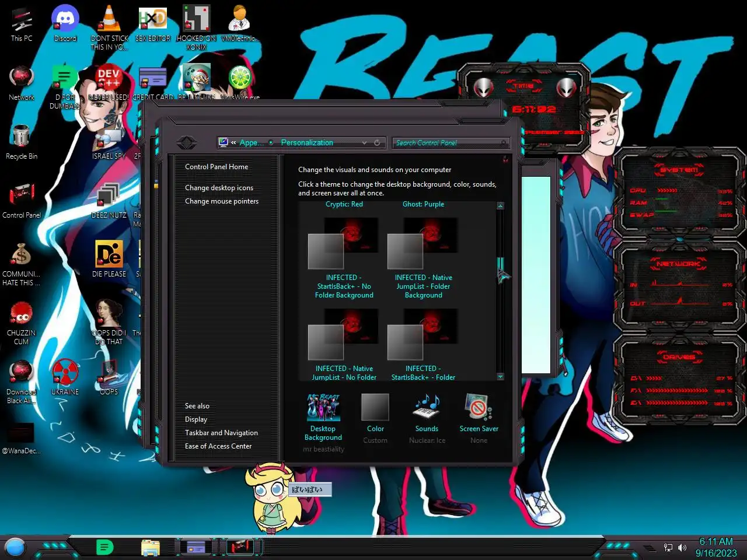The height and width of the screenshot is (560, 747).
Task: Open the Display link under See also
Action: click(196, 419)
